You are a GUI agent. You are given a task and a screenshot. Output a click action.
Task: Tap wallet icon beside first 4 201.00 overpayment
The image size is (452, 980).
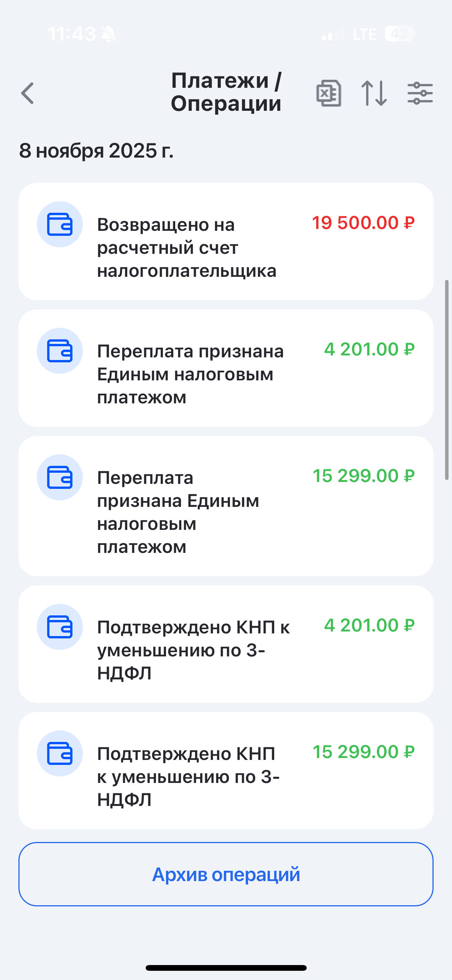(60, 351)
